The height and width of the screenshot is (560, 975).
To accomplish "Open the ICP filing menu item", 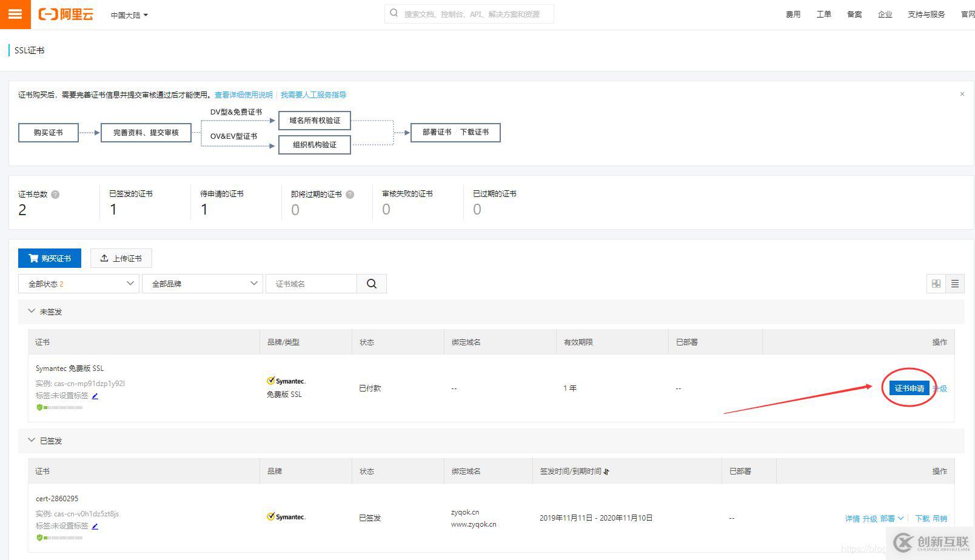I will (x=854, y=15).
